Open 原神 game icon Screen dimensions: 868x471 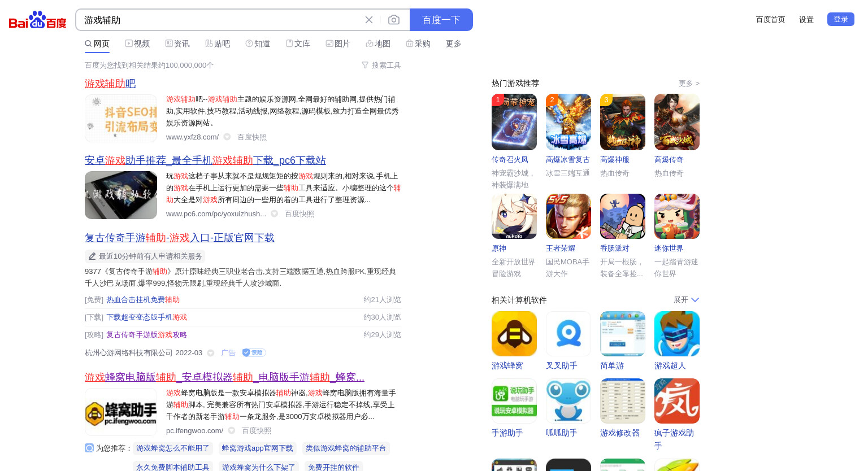point(514,216)
